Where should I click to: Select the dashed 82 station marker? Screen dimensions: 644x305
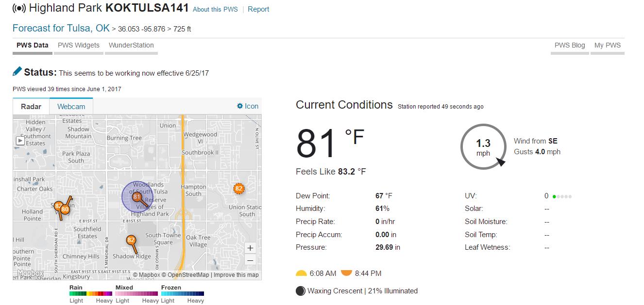click(x=238, y=188)
